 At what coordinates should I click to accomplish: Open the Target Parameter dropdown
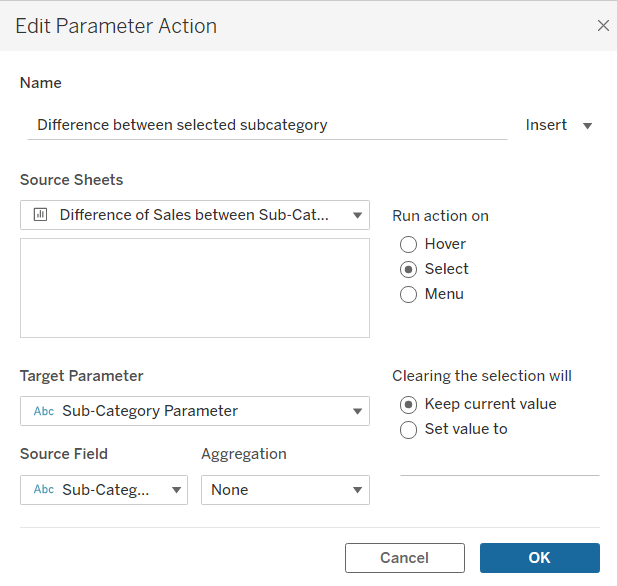tap(357, 411)
